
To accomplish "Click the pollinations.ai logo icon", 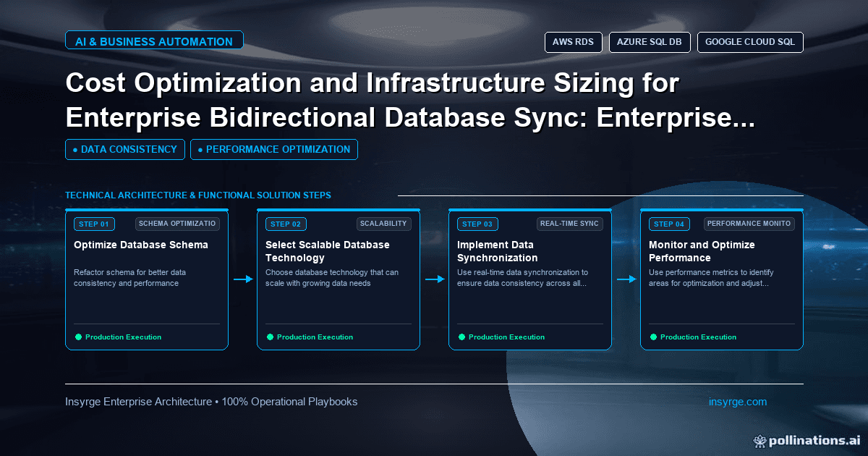I will tap(759, 440).
